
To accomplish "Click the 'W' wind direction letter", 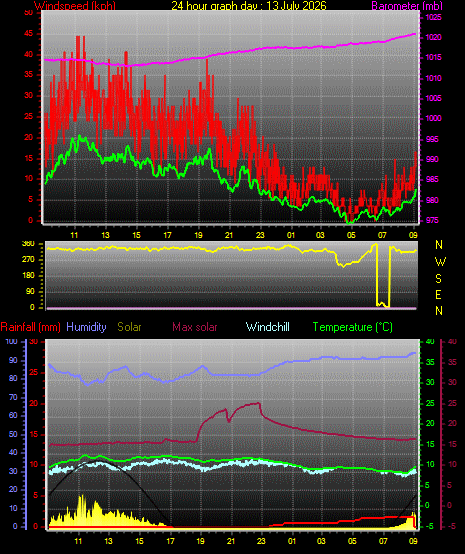I will coord(440,262).
